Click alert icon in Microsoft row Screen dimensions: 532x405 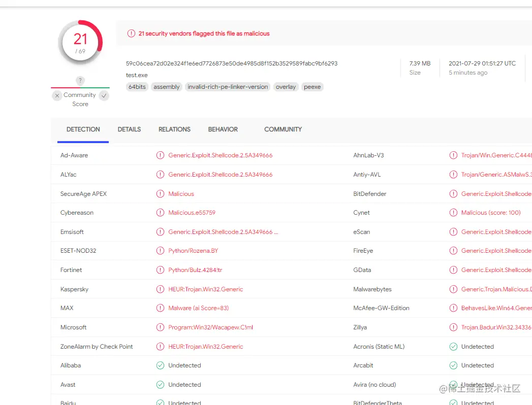pos(160,327)
